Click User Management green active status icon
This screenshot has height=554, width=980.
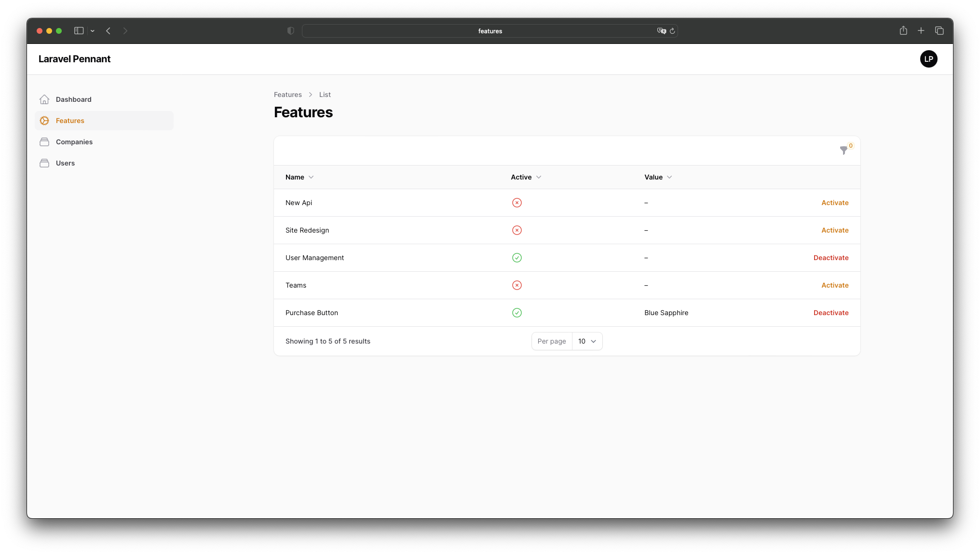pos(517,258)
